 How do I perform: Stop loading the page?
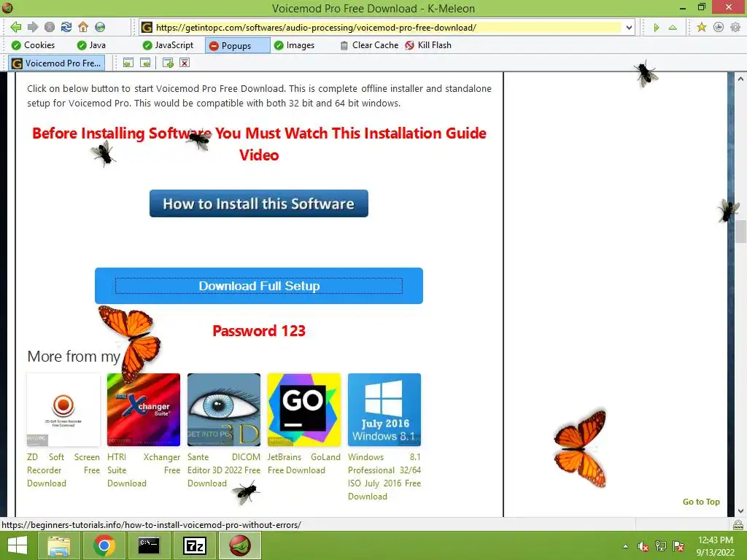tap(50, 27)
